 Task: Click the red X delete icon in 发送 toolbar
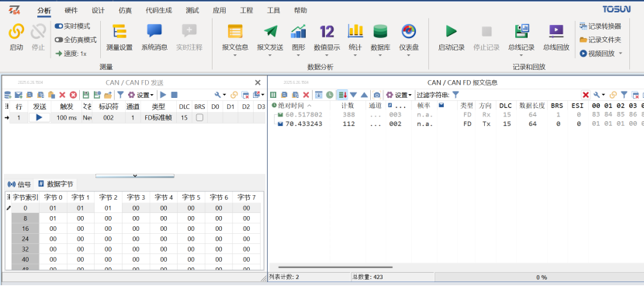[62, 95]
